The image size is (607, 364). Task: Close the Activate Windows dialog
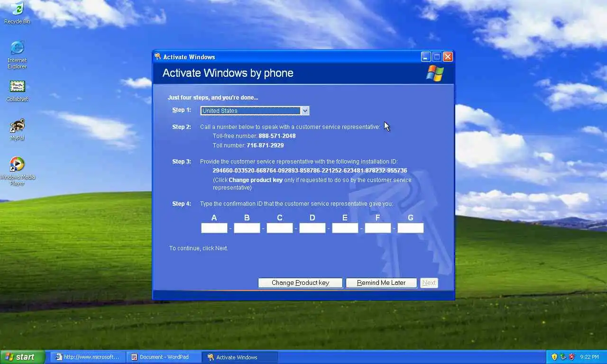click(x=448, y=57)
